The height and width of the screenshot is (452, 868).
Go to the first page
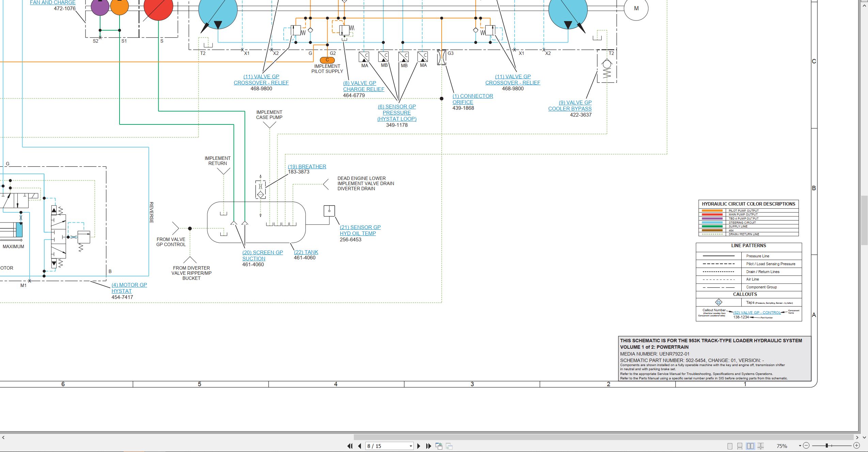tap(350, 446)
